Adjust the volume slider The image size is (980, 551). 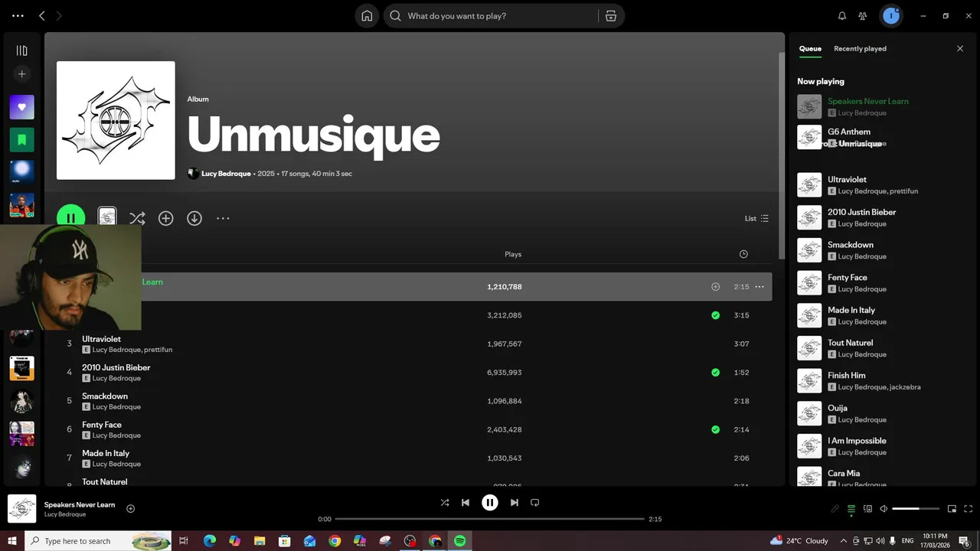(916, 509)
